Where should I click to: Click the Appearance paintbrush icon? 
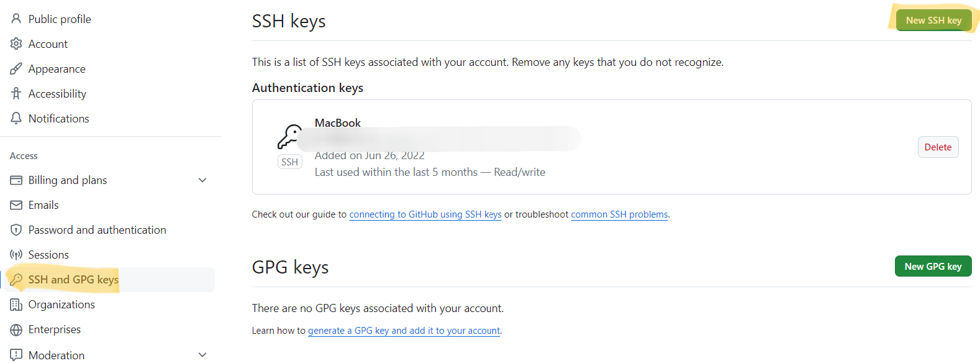point(16,68)
